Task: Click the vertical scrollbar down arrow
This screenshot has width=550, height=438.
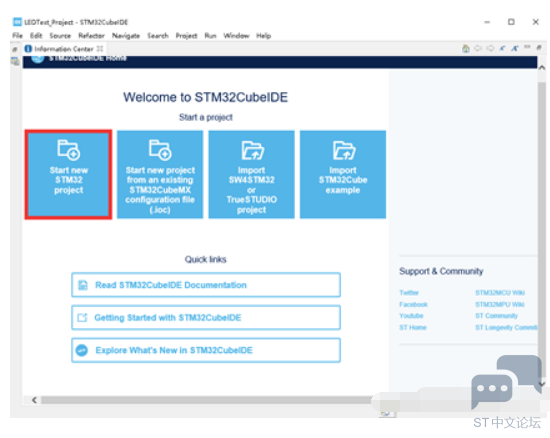Action: pos(542,384)
